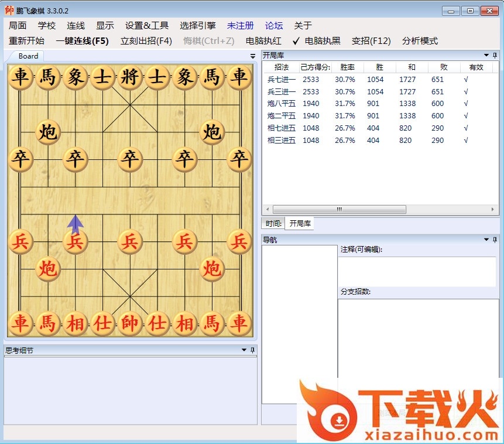
Task: Sort by the 招法 column header
Action: [x=281, y=67]
